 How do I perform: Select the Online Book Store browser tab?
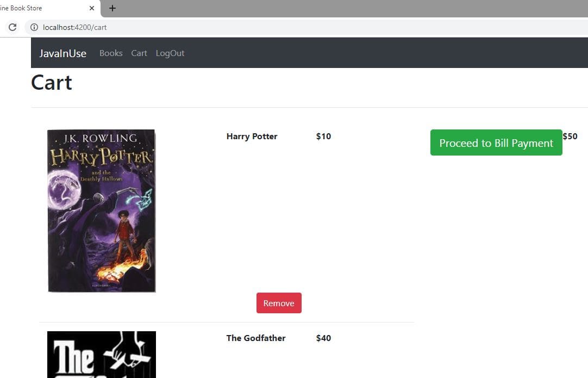(x=49, y=8)
